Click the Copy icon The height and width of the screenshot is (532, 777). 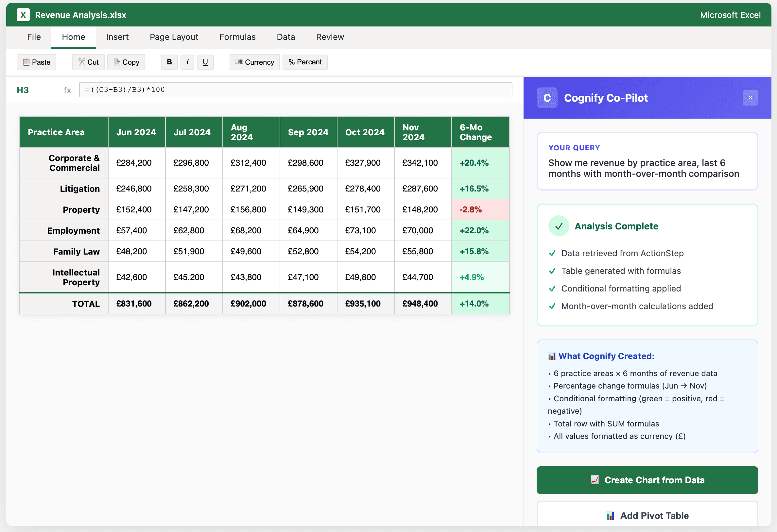click(116, 62)
